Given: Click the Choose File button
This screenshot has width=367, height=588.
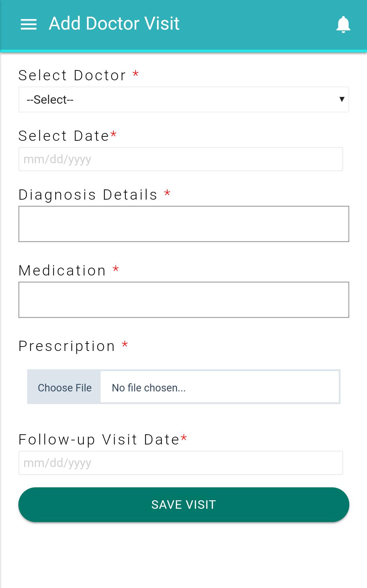Looking at the screenshot, I should 64,387.
